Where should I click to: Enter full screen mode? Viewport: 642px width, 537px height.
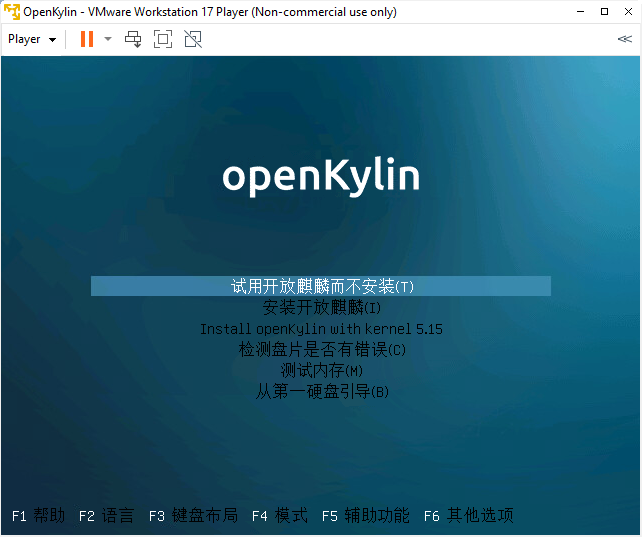coord(163,39)
